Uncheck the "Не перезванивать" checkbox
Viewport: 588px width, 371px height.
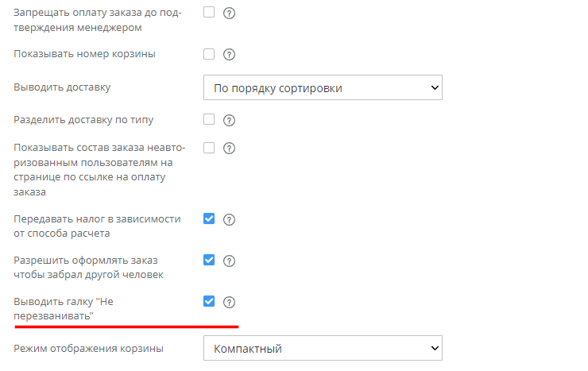coord(210,302)
